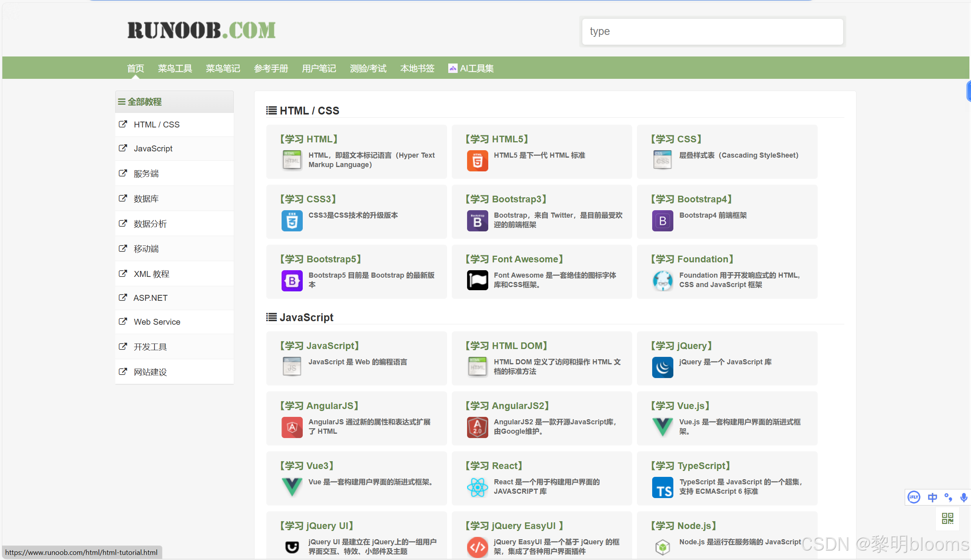
Task: Select JavaScript in the sidebar
Action: coord(175,149)
